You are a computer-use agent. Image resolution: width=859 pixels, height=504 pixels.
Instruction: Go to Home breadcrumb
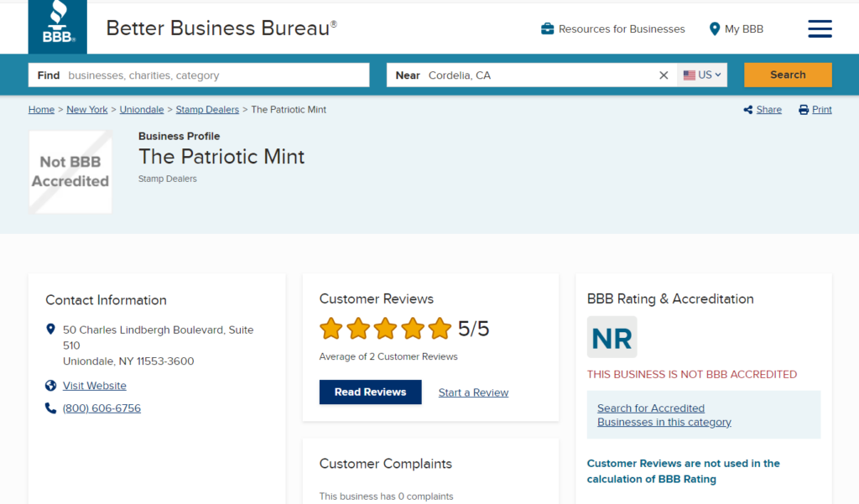click(42, 110)
